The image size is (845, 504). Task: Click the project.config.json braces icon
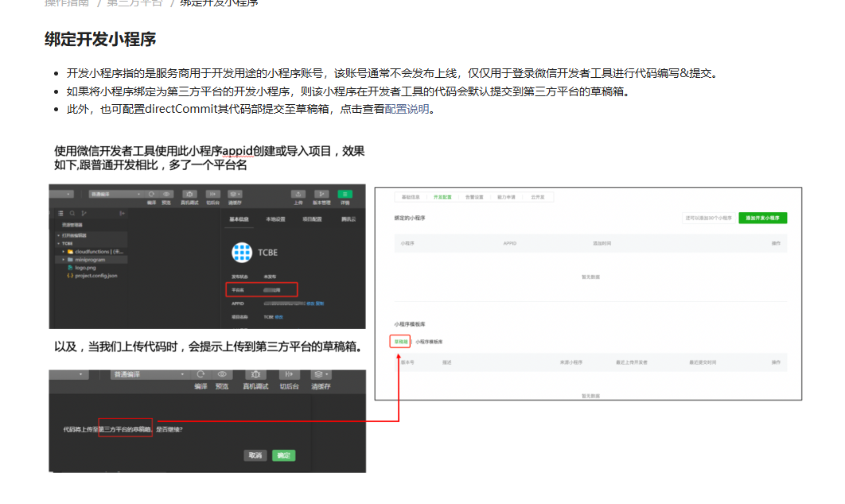pyautogui.click(x=70, y=276)
